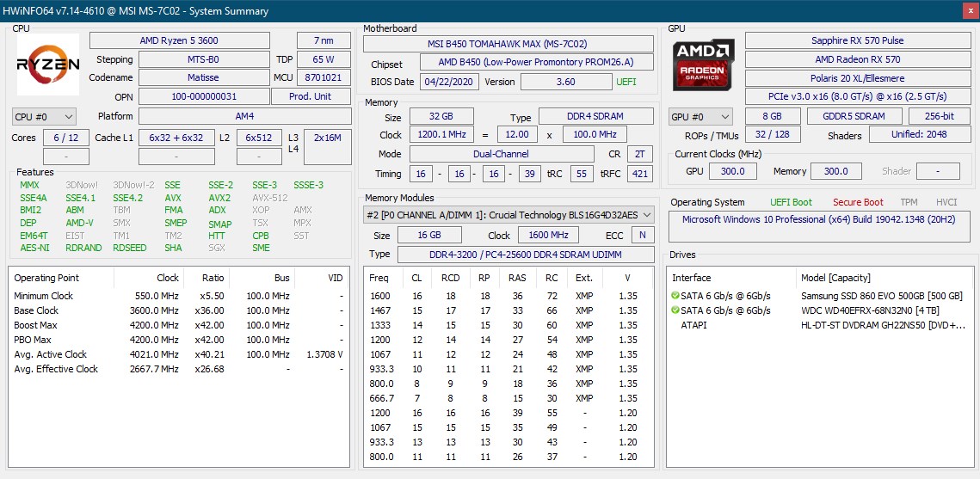This screenshot has width=980, height=479.
Task: Click the tRC value 55
Action: [582, 174]
